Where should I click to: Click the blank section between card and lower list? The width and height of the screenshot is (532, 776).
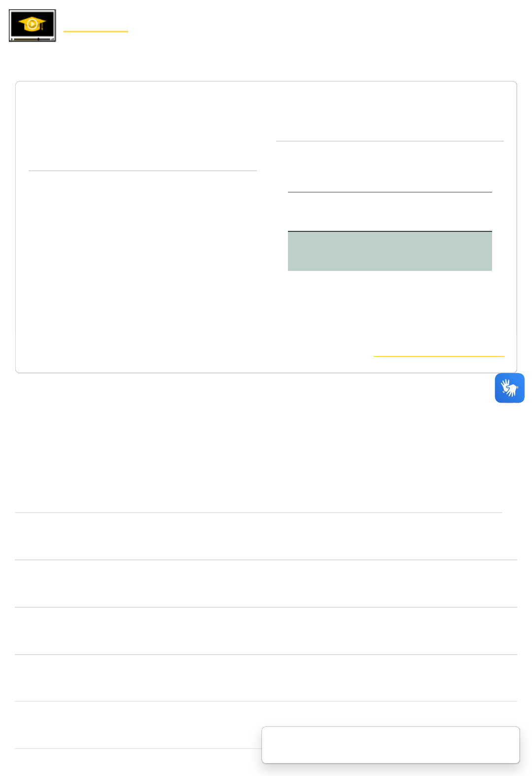pos(247,444)
